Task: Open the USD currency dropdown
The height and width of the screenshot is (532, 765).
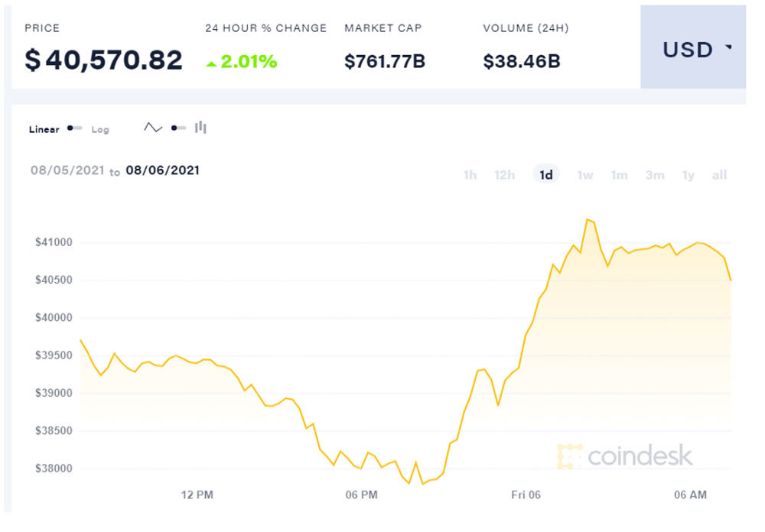Action: click(x=695, y=50)
